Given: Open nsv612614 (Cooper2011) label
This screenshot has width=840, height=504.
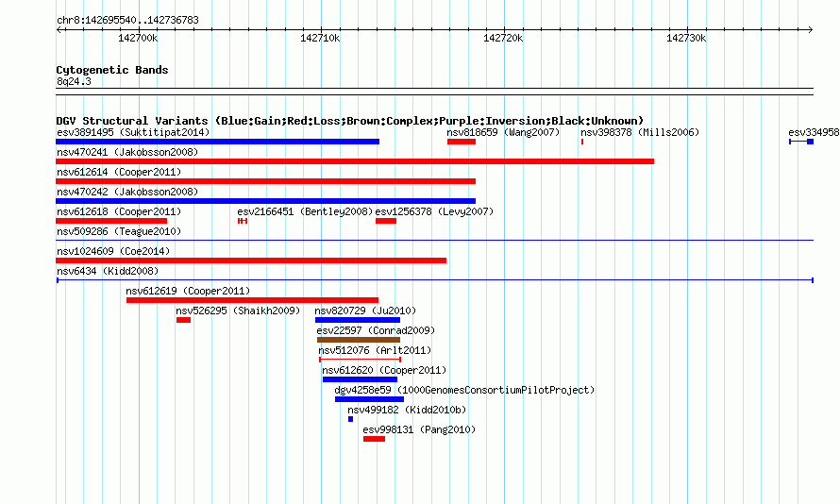Looking at the screenshot, I should click(119, 172).
